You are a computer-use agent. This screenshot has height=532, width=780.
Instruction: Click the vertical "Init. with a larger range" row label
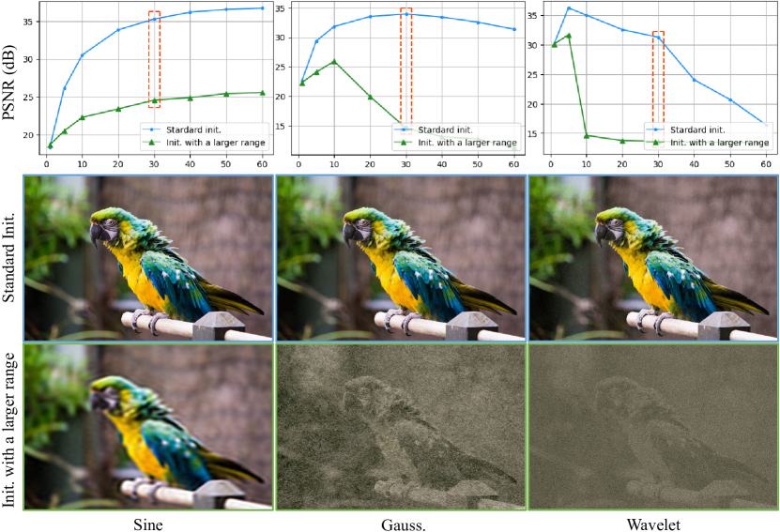tap(8, 430)
